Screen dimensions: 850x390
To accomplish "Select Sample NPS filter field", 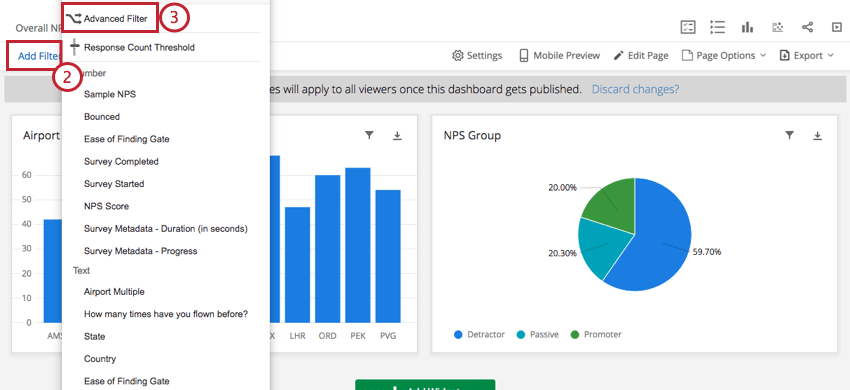I will (110, 94).
